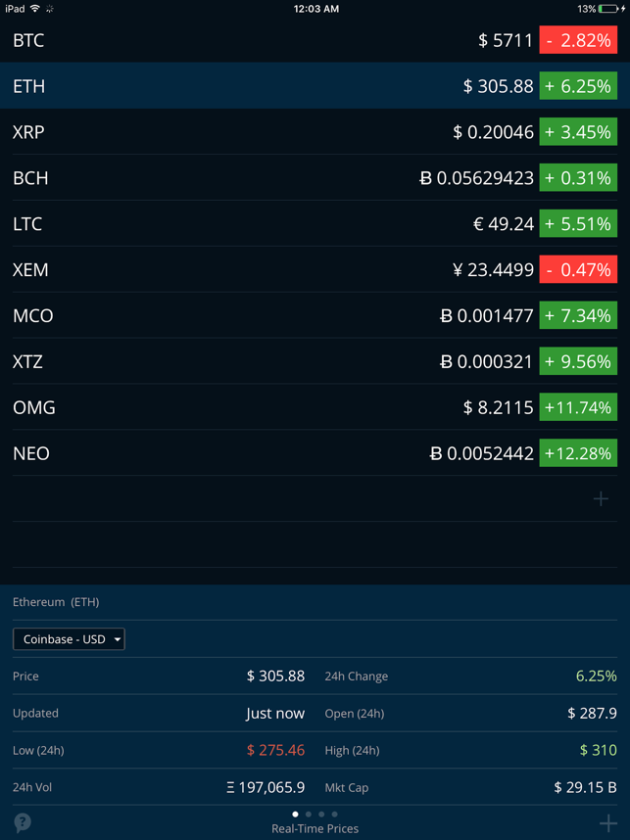Screen dimensions: 630x840
Task: Open the help question mark icon
Action: 23,822
